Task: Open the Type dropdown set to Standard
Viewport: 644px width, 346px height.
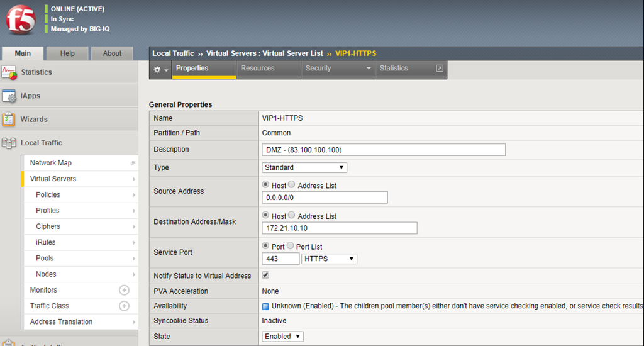Action: click(304, 168)
